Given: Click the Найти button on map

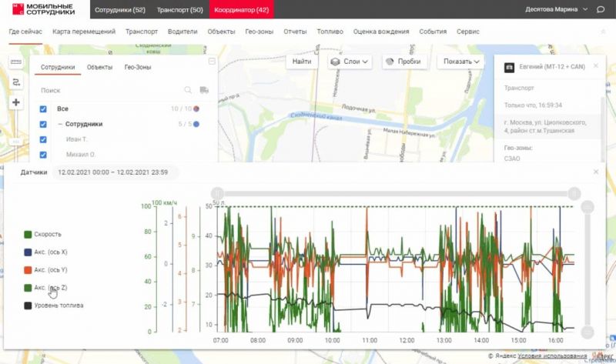Looking at the screenshot, I should [x=302, y=62].
